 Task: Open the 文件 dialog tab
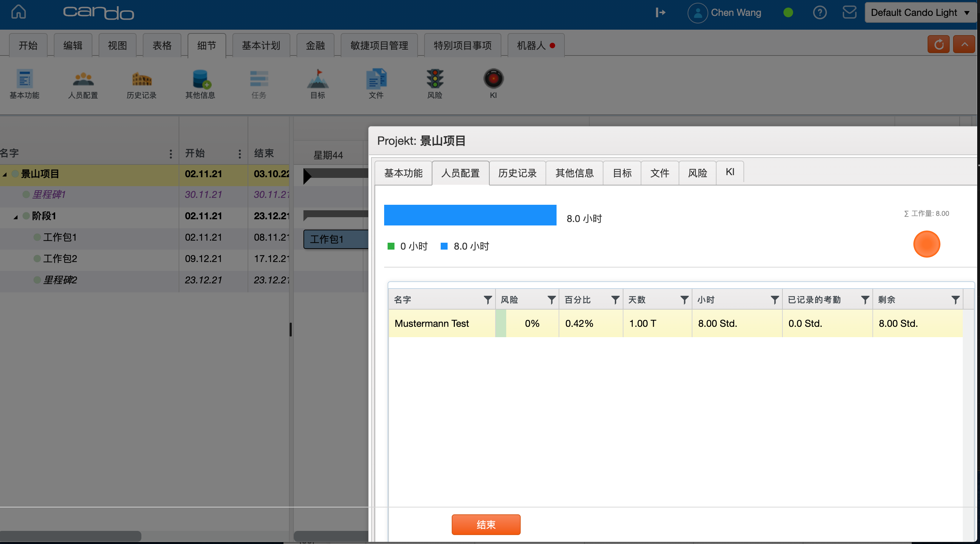coord(660,173)
